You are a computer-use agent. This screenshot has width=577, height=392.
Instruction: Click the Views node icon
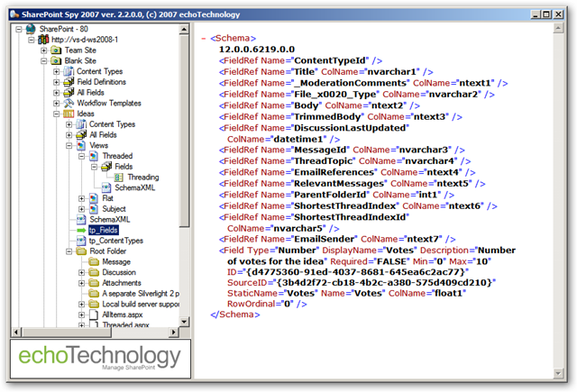81,146
